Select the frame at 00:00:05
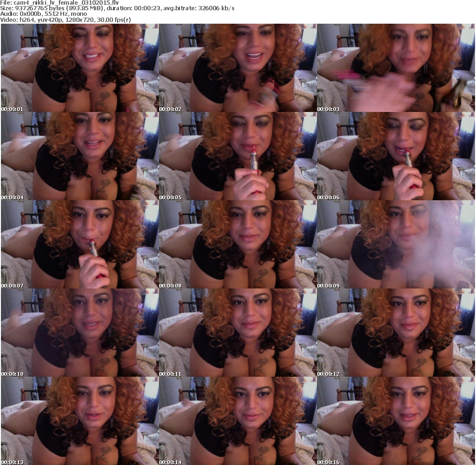Screen dimensions: 476x465 tap(238, 156)
